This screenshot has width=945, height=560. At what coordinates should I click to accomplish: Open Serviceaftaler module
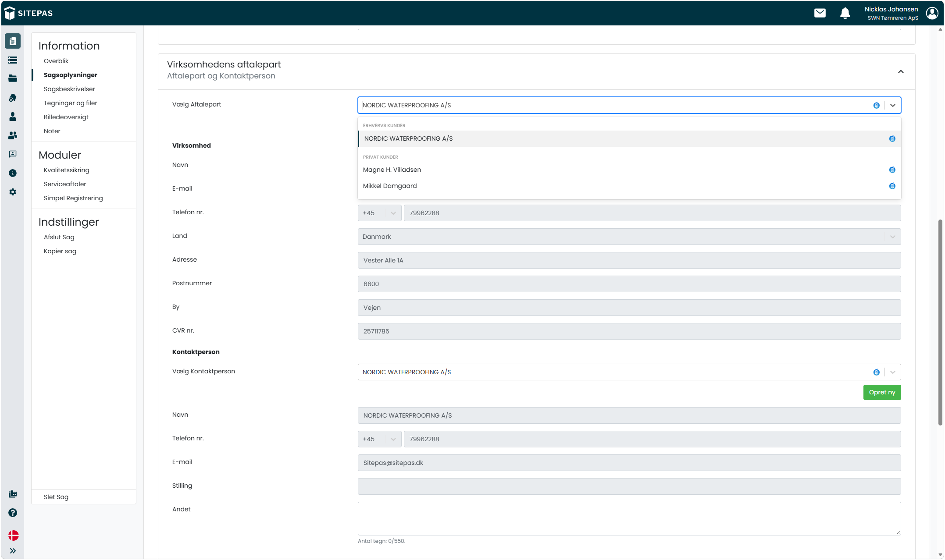[x=65, y=184]
